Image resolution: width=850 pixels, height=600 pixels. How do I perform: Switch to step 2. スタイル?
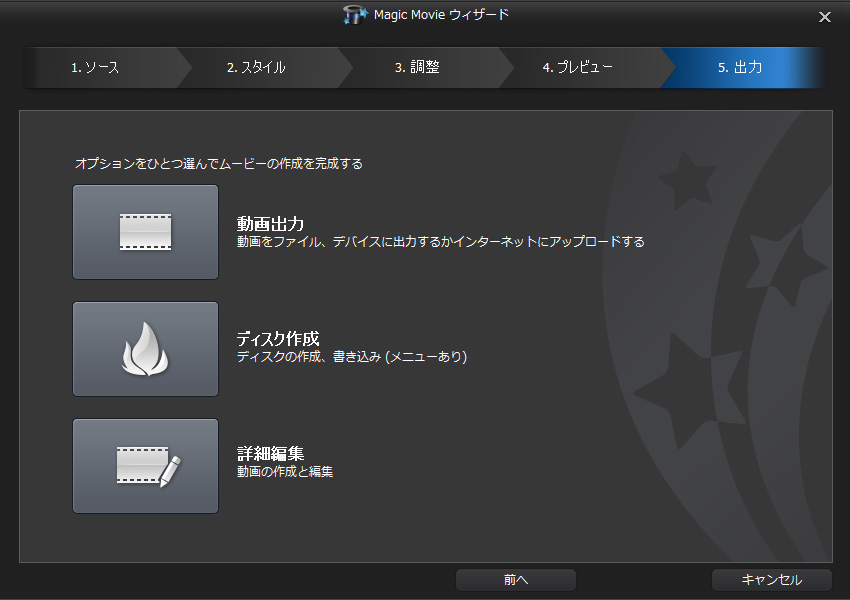[x=256, y=68]
